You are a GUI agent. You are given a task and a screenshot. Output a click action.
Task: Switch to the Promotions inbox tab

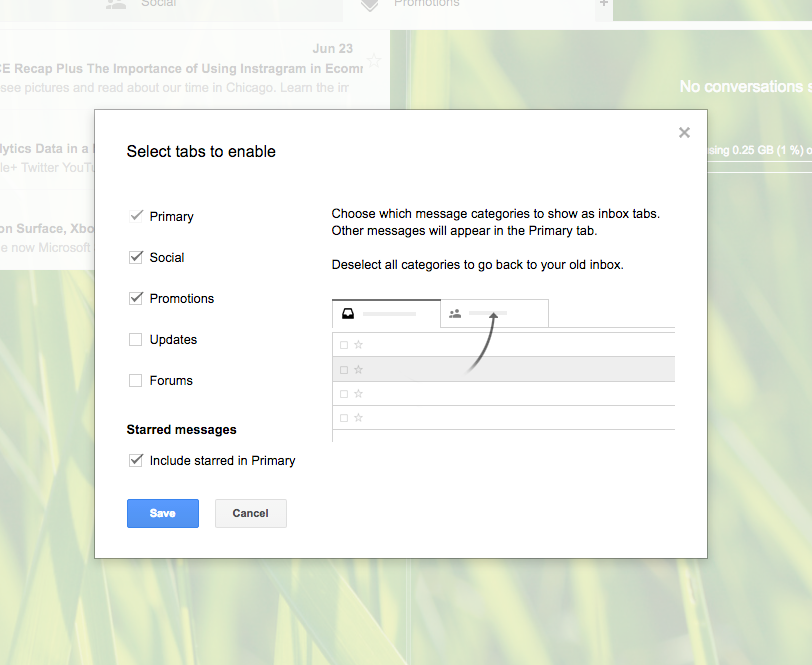click(x=425, y=5)
